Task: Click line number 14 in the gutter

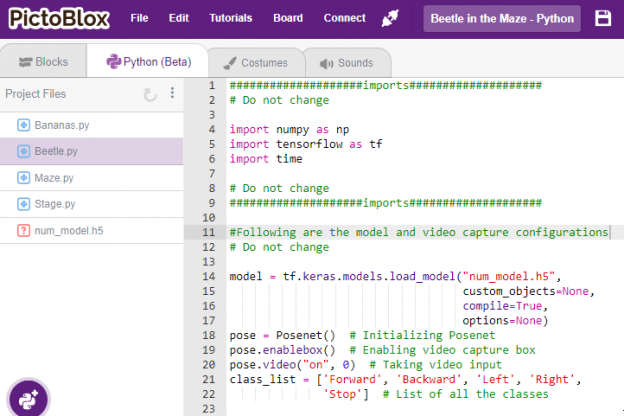Action: pyautogui.click(x=209, y=276)
